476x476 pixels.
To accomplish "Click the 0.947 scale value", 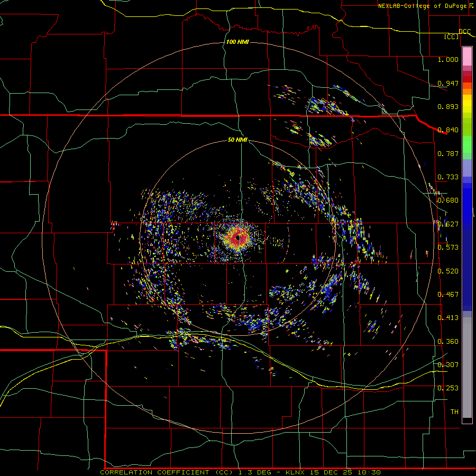I will (448, 83).
